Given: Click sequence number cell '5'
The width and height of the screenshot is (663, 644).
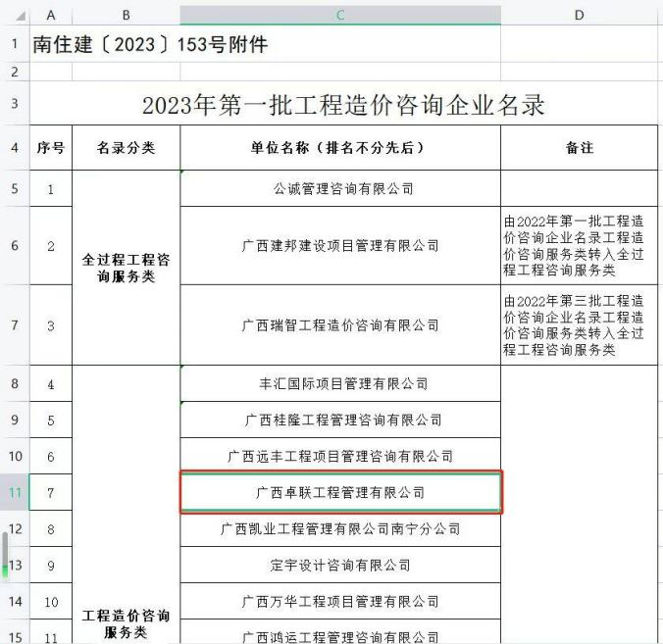Looking at the screenshot, I should (51, 420).
